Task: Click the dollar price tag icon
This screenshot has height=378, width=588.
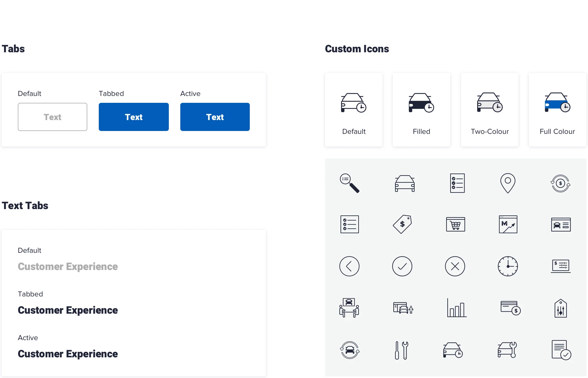Action: (x=402, y=224)
